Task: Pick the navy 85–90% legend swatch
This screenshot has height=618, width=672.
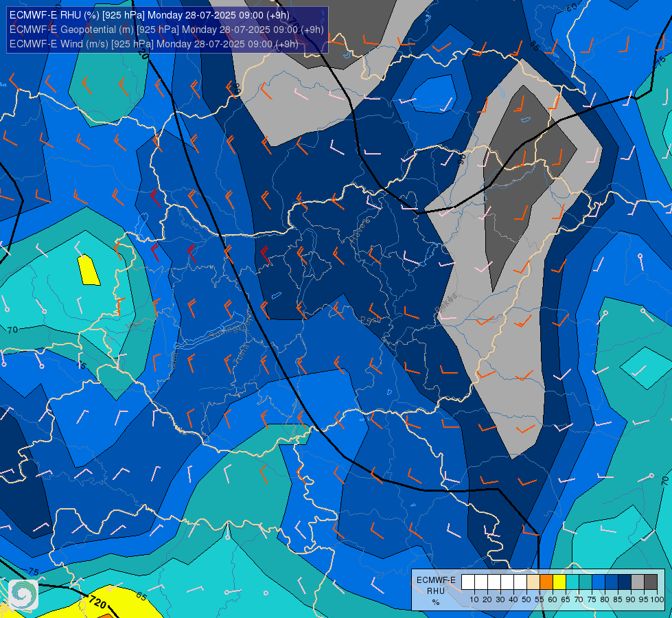Action: pyautogui.click(x=625, y=582)
